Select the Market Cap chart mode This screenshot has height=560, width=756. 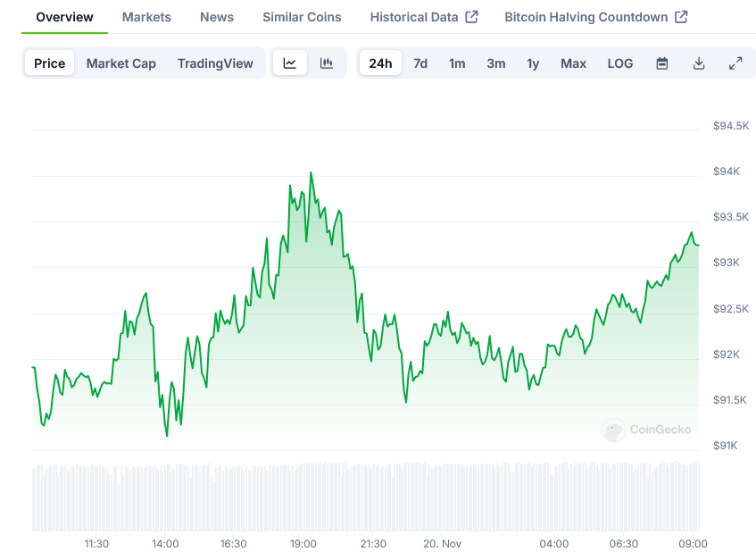[x=121, y=63]
